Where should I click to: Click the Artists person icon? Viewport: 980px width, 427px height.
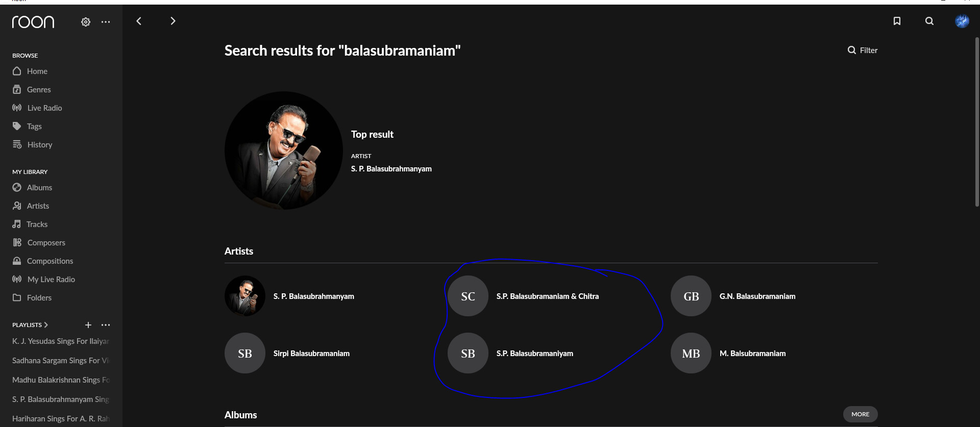point(17,206)
